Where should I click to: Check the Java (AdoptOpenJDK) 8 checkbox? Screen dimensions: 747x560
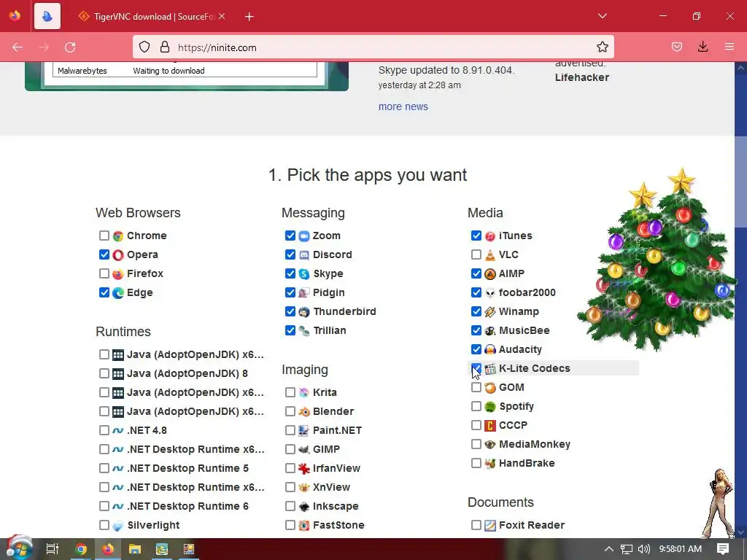coord(104,373)
